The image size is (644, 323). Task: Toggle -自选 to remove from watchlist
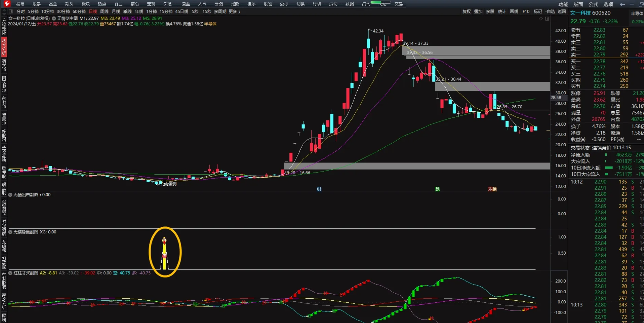click(550, 12)
